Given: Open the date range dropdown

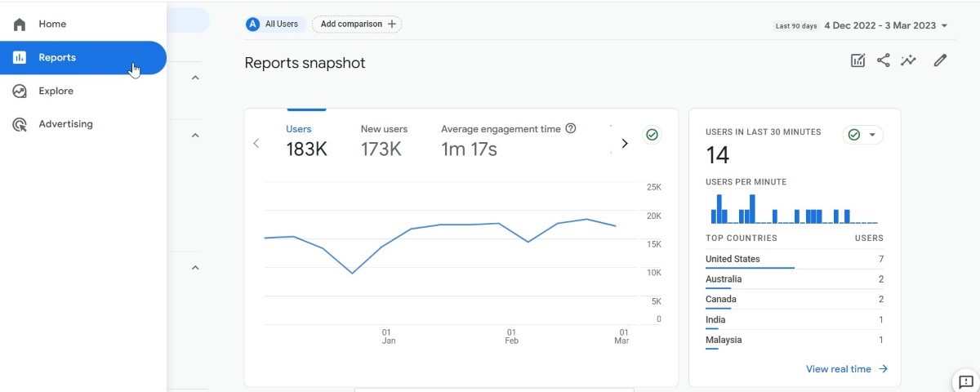Looking at the screenshot, I should (x=886, y=25).
